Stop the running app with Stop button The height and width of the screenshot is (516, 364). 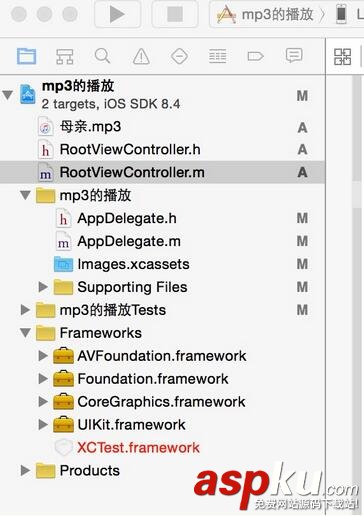tap(175, 14)
